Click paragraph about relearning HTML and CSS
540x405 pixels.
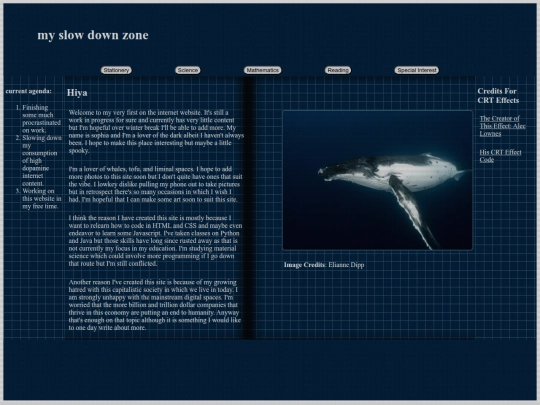coord(155,241)
